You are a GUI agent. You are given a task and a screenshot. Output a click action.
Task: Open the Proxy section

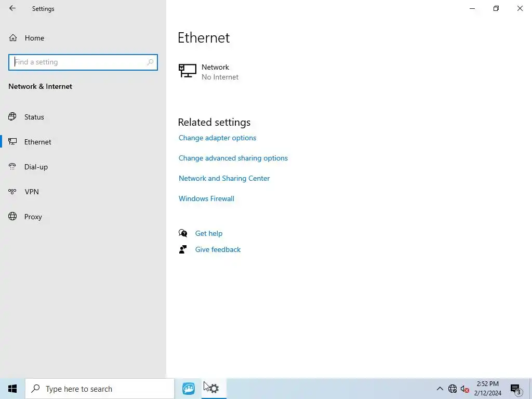(83, 217)
